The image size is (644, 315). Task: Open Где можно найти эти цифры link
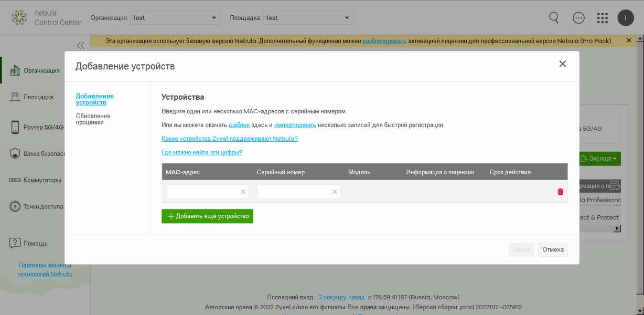tap(202, 152)
